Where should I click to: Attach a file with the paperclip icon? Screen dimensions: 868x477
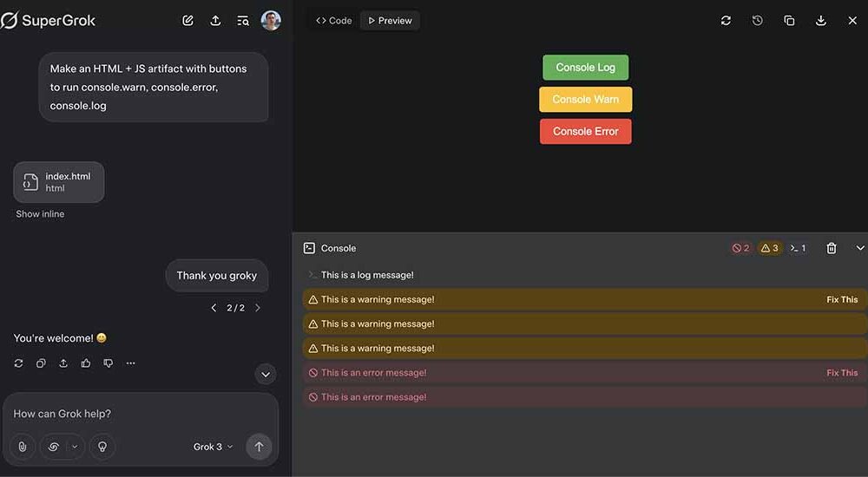[x=23, y=447]
